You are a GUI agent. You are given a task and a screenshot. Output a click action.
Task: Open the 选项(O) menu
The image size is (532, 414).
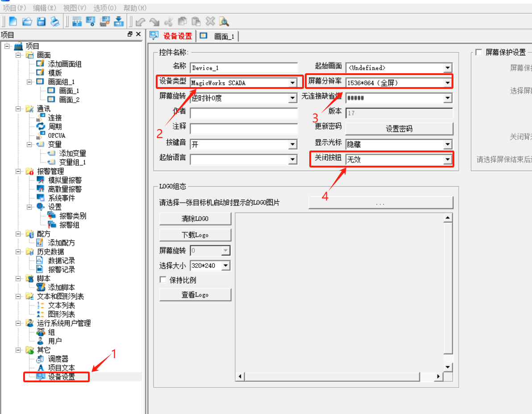[x=105, y=8]
